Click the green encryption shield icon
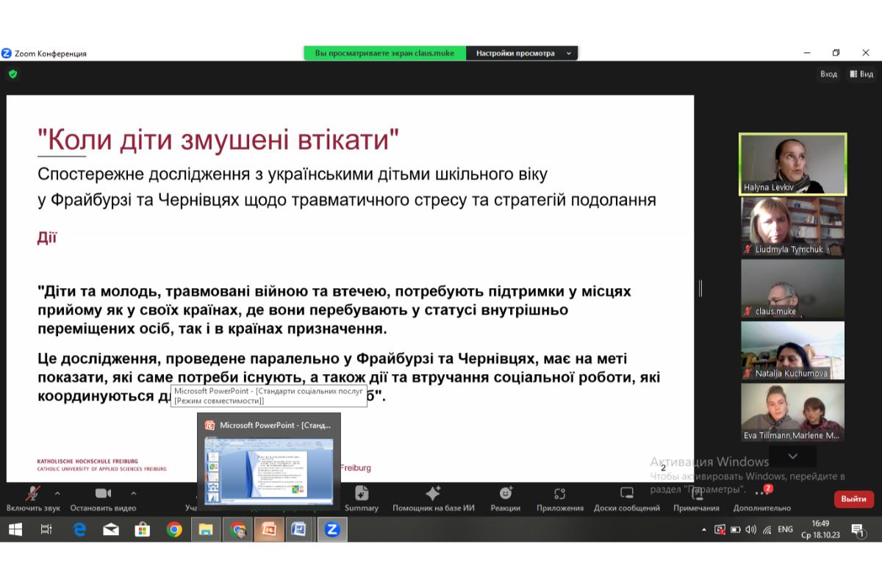The image size is (882, 588). pyautogui.click(x=12, y=73)
